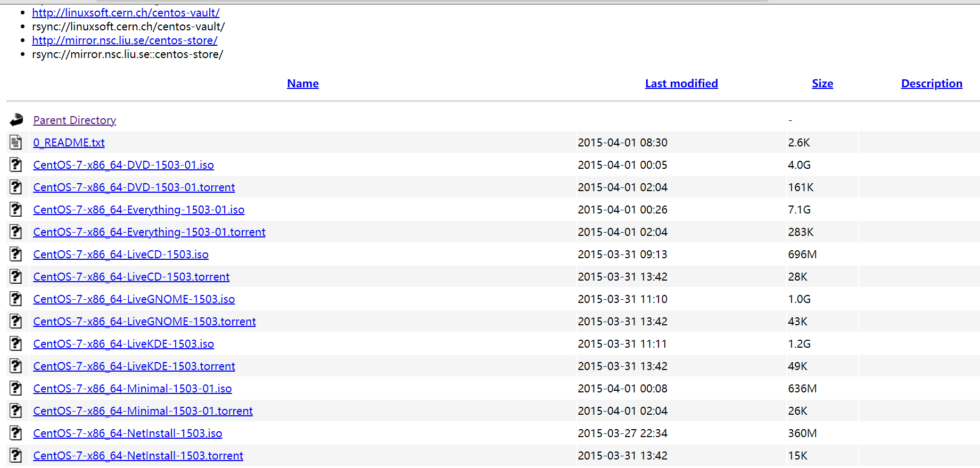Screen dimensions: 980x468
Task: Click the icon beside CentOS-7-x86_64-NetInstall-1503.iso
Action: tap(16, 433)
